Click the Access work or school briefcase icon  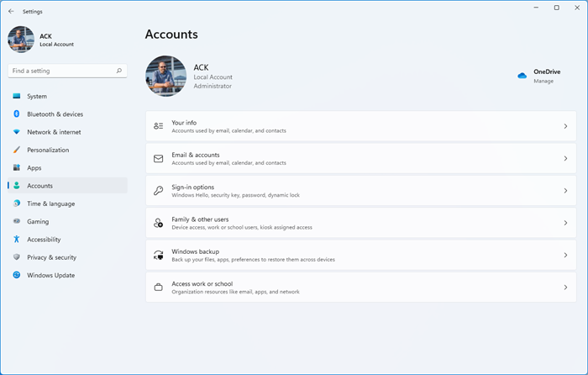[x=158, y=288]
